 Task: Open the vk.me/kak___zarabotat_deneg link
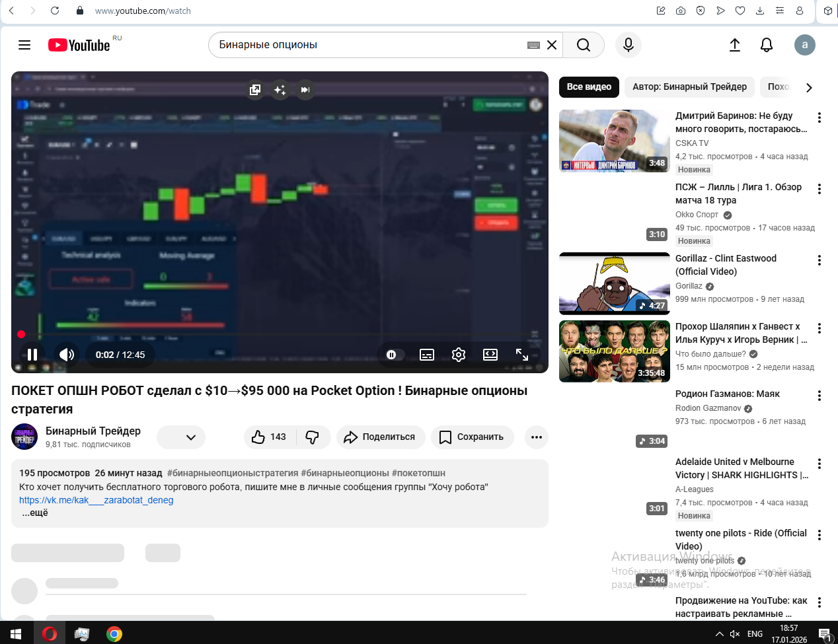click(96, 500)
